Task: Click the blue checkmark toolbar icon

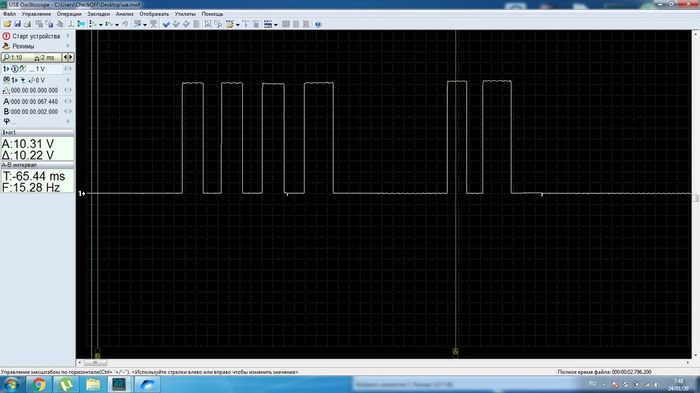Action: tap(166, 24)
